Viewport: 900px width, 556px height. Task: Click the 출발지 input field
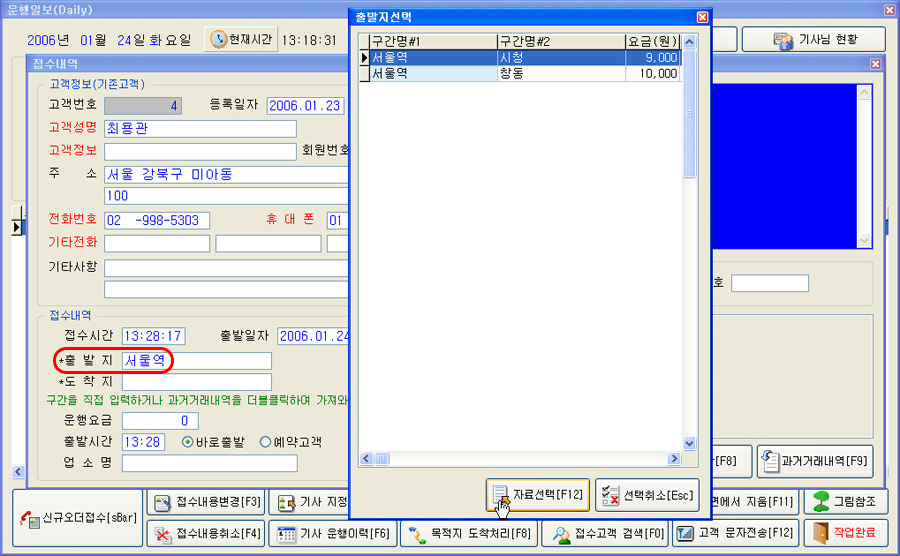point(196,361)
